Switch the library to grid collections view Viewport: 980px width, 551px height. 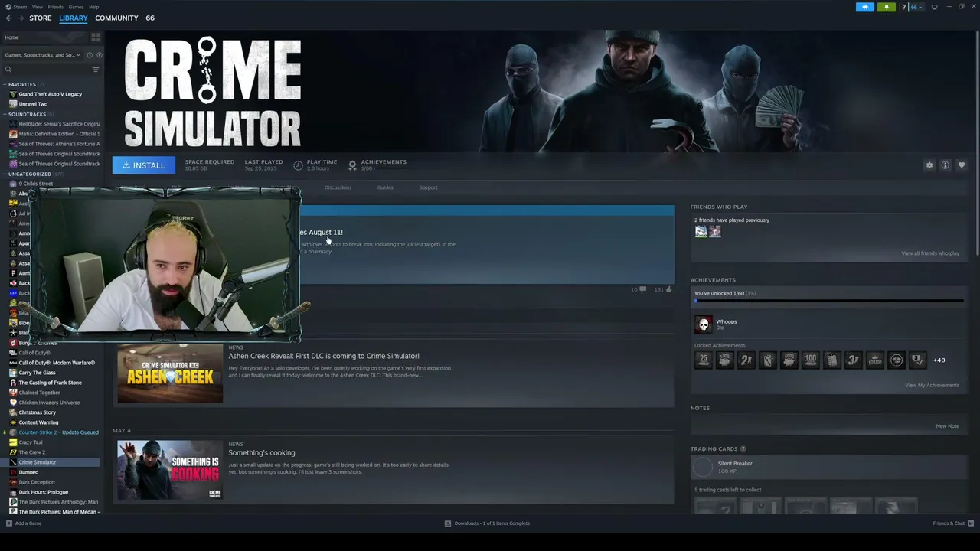pos(96,37)
